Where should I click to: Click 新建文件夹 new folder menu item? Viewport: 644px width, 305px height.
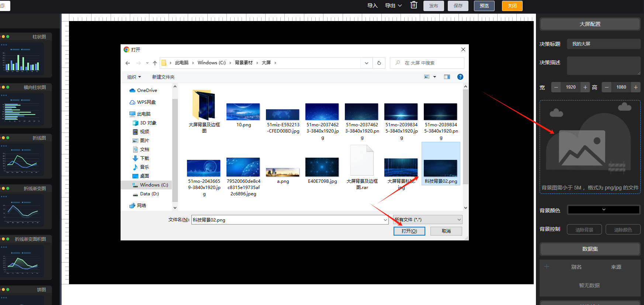point(163,77)
